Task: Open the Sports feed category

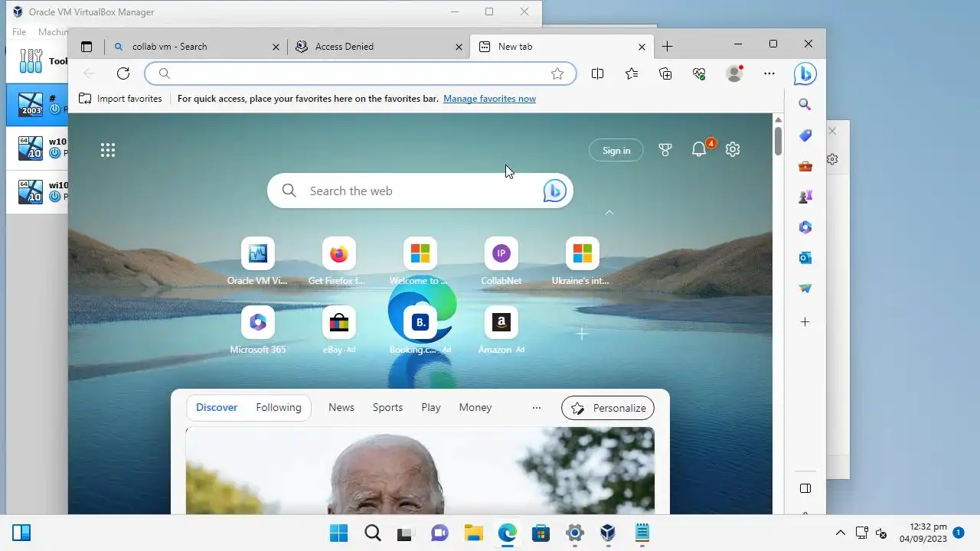Action: [387, 408]
